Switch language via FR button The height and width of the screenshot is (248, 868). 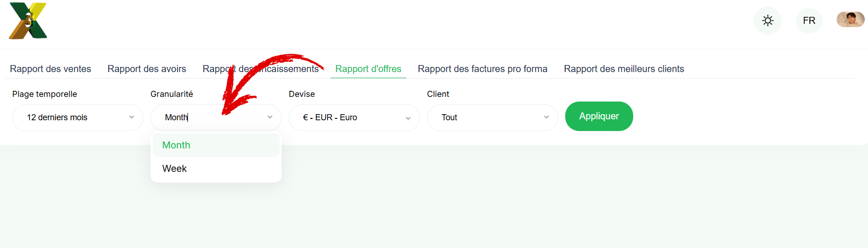[809, 21]
